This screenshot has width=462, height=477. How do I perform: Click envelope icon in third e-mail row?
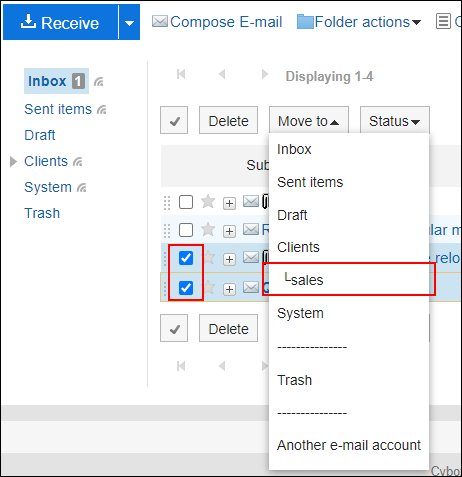251,257
